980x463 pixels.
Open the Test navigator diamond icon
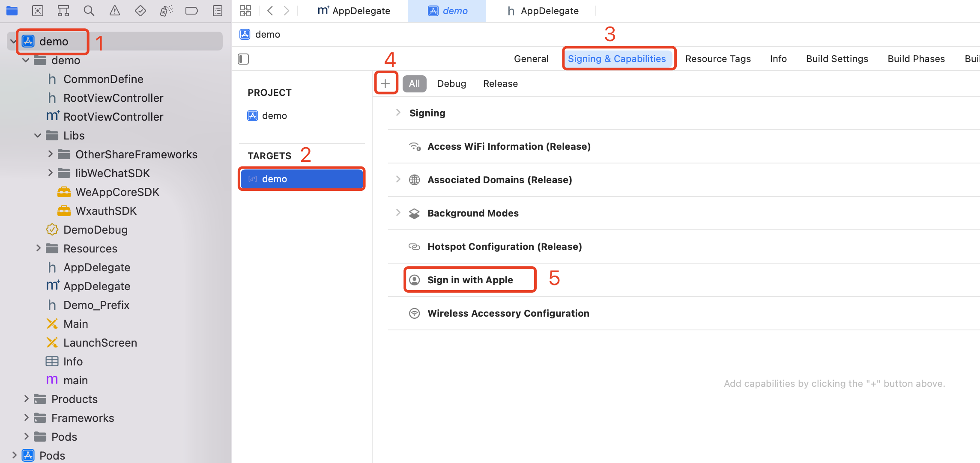pos(140,11)
